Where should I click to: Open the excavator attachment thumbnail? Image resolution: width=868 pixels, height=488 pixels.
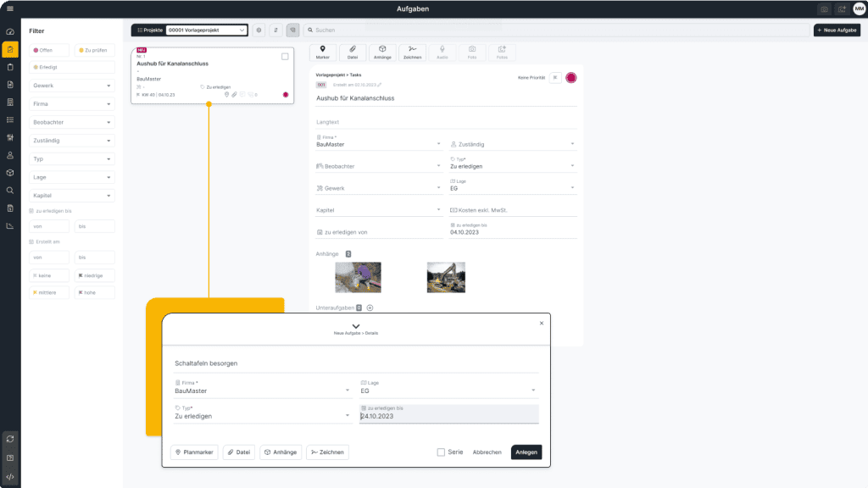(x=446, y=277)
